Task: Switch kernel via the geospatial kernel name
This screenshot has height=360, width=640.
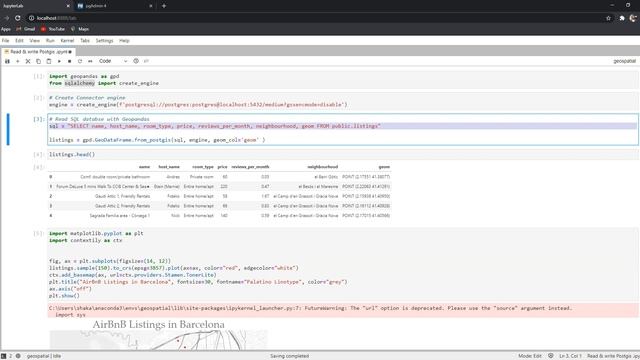Action: (x=624, y=61)
